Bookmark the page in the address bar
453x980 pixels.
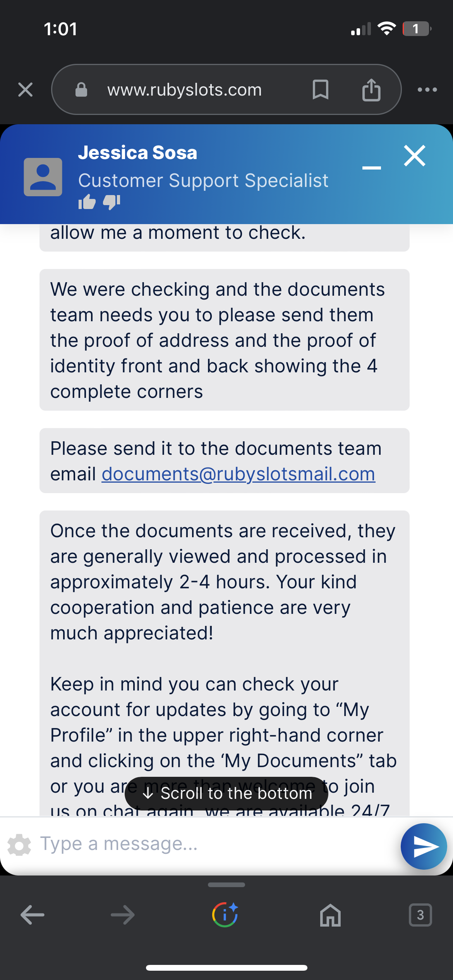pos(320,89)
